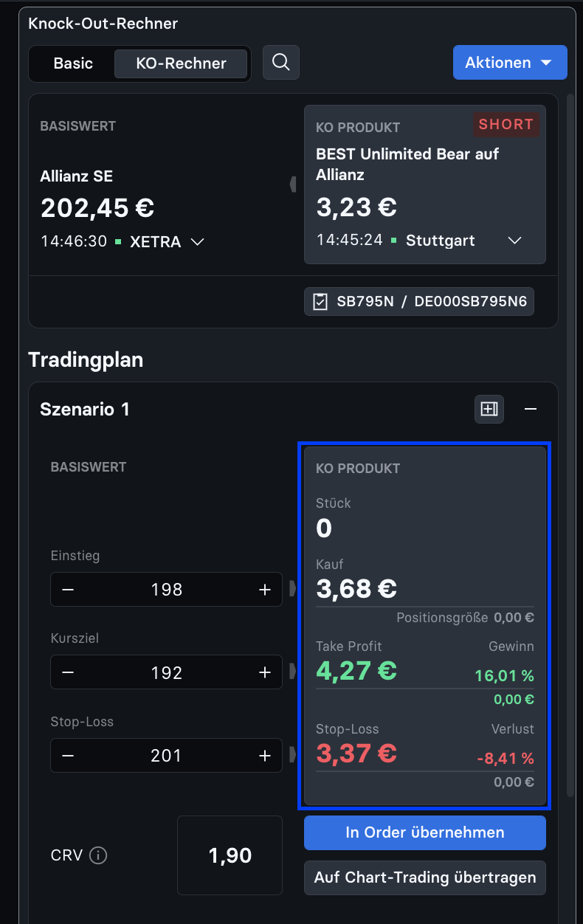
Task: Click the BEST Unlimited Bear auf Allianz title
Action: (407, 165)
